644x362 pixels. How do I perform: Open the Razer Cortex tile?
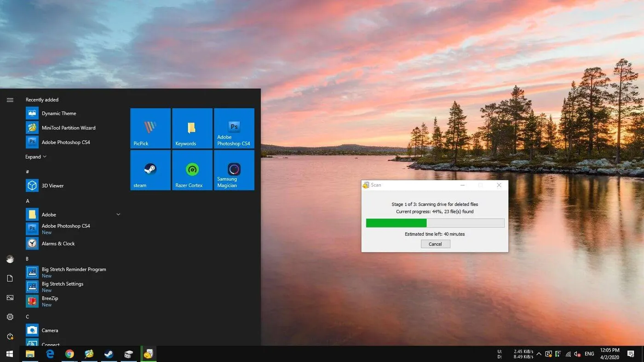(192, 170)
